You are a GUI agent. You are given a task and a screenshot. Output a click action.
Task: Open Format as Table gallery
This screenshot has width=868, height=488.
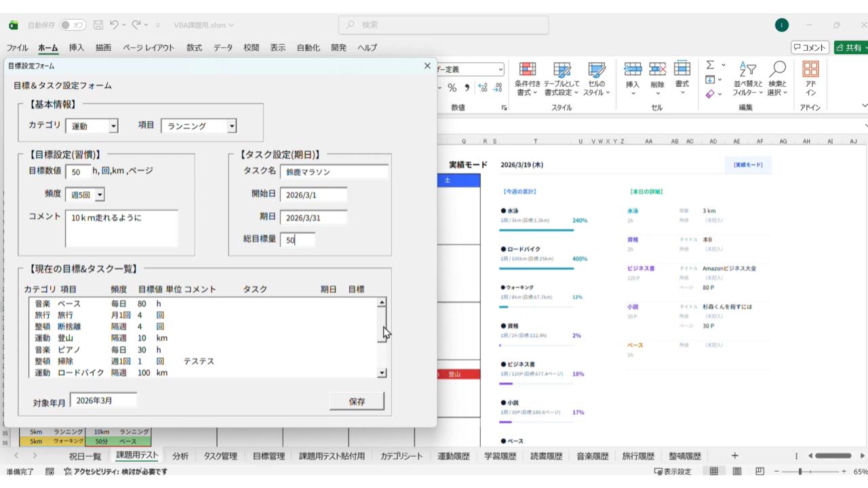561,70
